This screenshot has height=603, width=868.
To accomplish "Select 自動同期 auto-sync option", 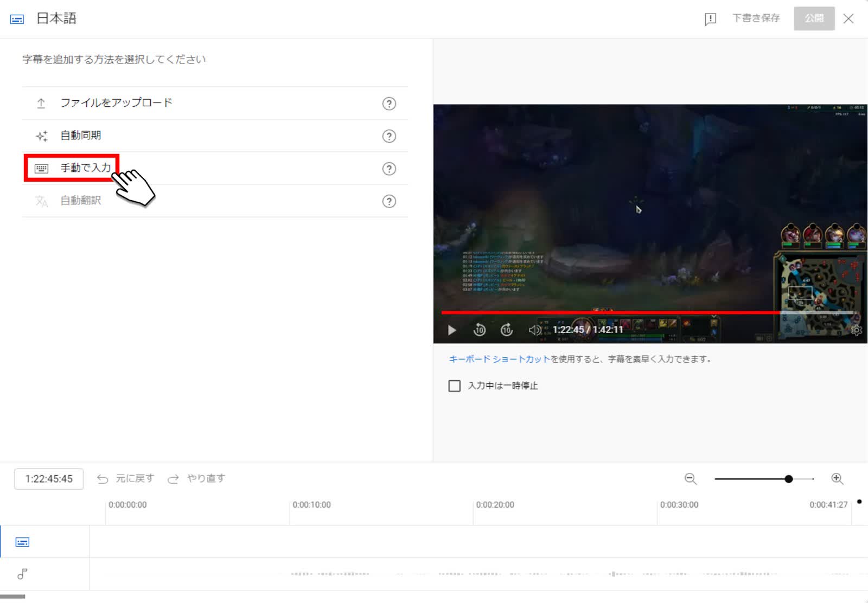I will 215,136.
